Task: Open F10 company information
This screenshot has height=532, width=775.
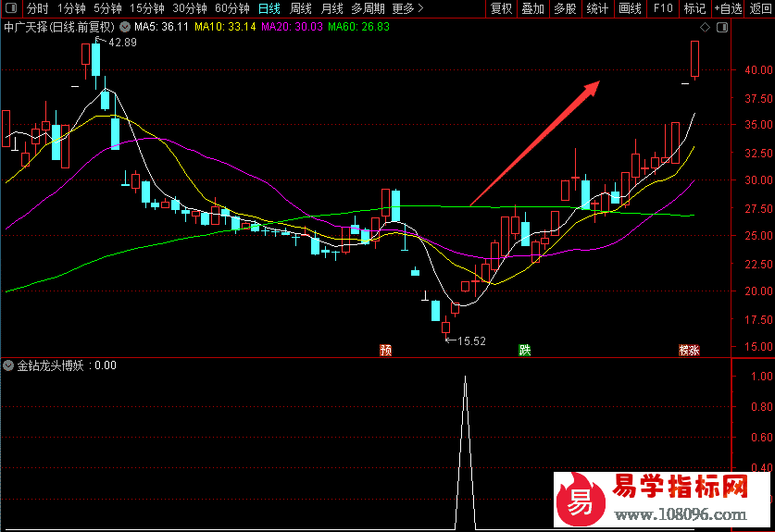Action: tap(663, 8)
